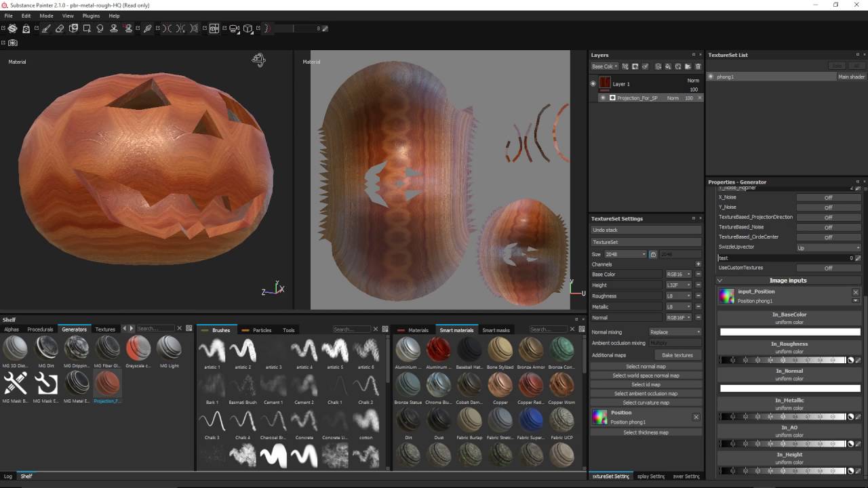
Task: Open Normal RGB16F format dropdown
Action: coord(678,317)
